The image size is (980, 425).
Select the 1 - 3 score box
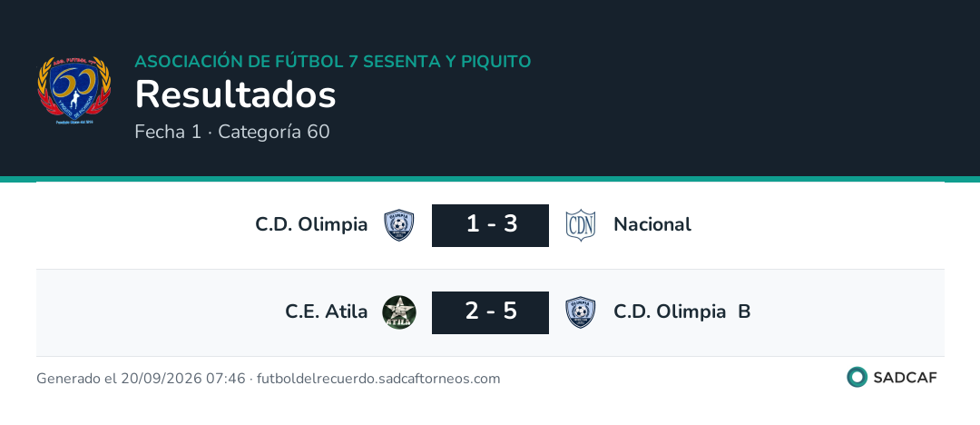(491, 225)
